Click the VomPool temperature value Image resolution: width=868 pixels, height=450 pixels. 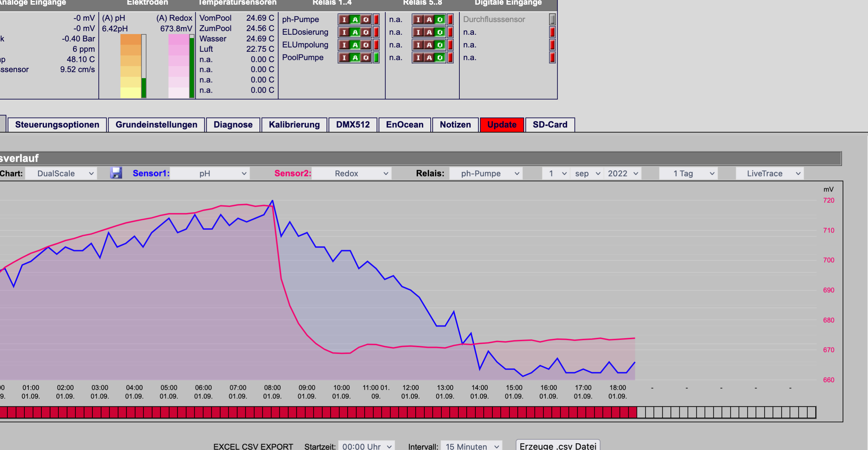260,18
